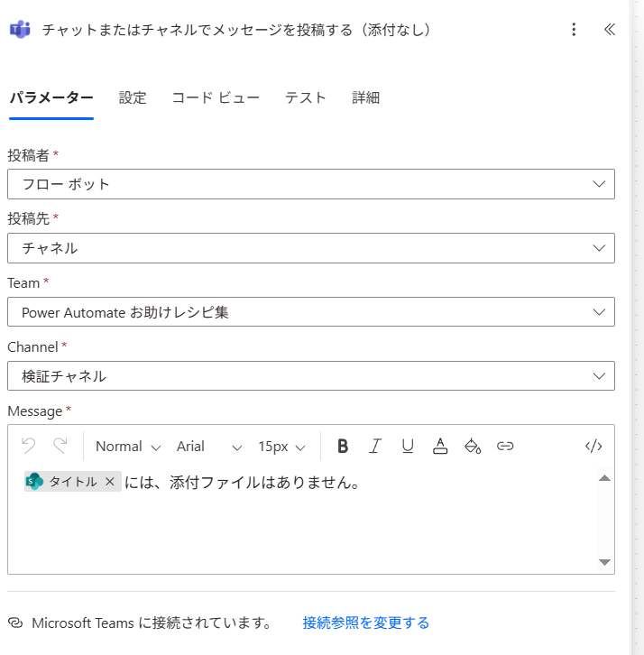644x655 pixels.
Task: Switch message editor to code view
Action: (593, 446)
